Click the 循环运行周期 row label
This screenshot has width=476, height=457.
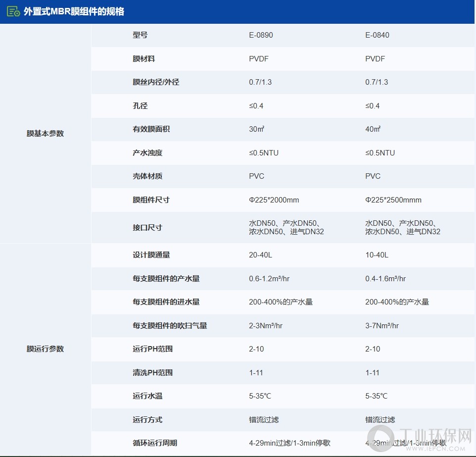coord(154,443)
